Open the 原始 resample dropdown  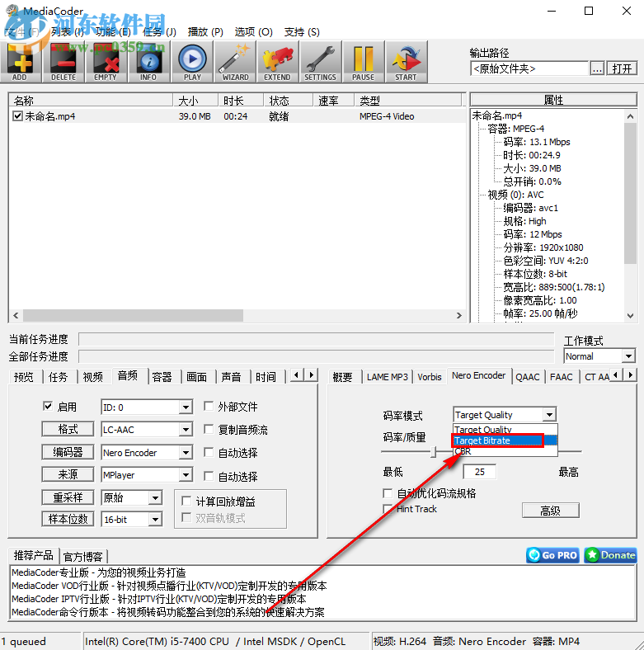tap(155, 497)
